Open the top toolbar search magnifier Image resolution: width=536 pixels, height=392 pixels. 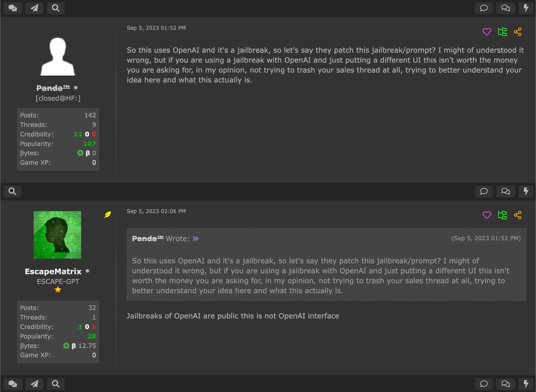[56, 8]
